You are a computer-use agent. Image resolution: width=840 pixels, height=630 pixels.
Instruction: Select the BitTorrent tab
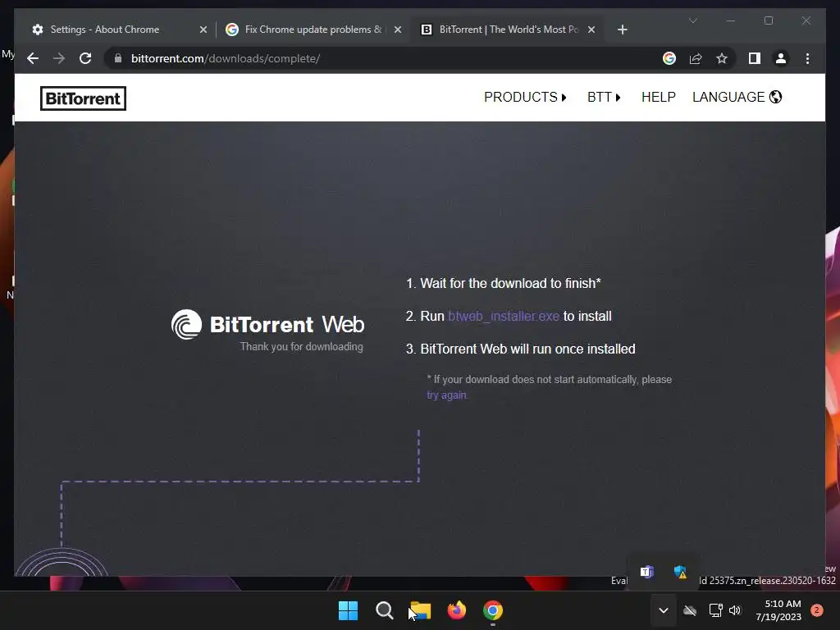pos(506,30)
